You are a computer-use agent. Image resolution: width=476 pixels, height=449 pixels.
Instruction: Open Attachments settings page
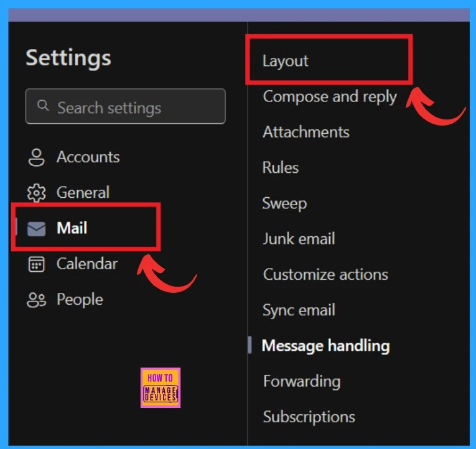[306, 132]
